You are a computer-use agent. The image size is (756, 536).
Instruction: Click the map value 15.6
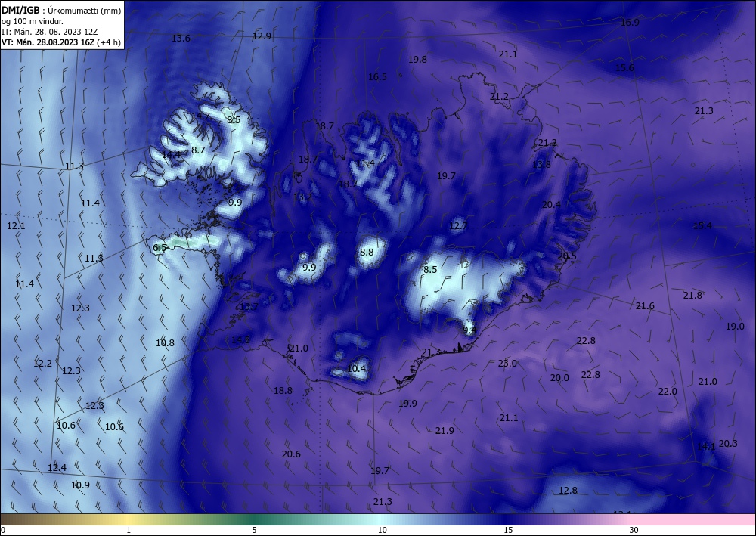(x=625, y=68)
